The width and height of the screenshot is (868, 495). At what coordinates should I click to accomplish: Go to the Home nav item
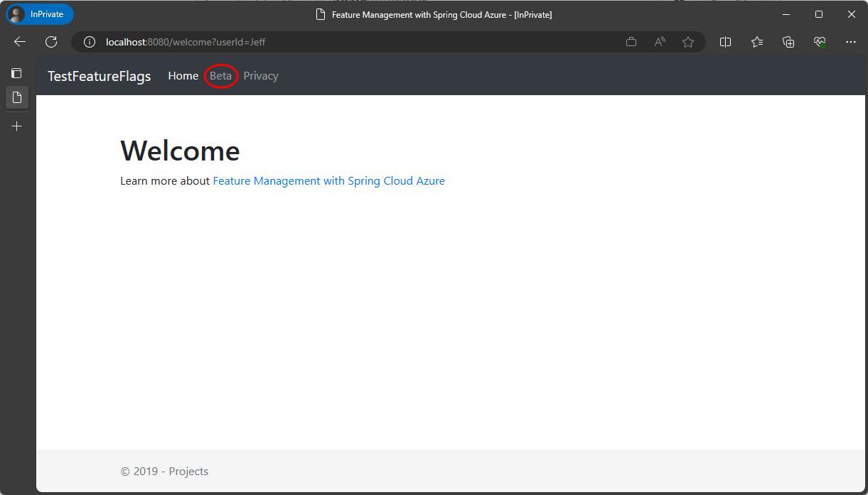click(x=183, y=76)
